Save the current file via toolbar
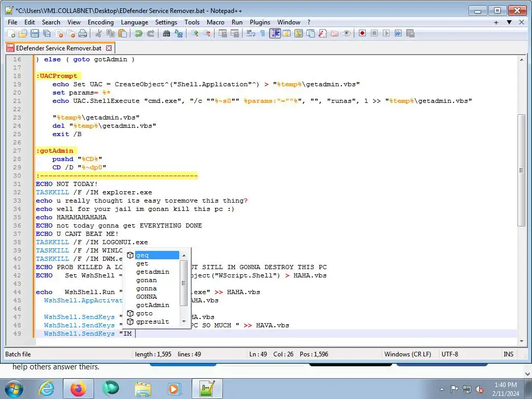 (35, 33)
